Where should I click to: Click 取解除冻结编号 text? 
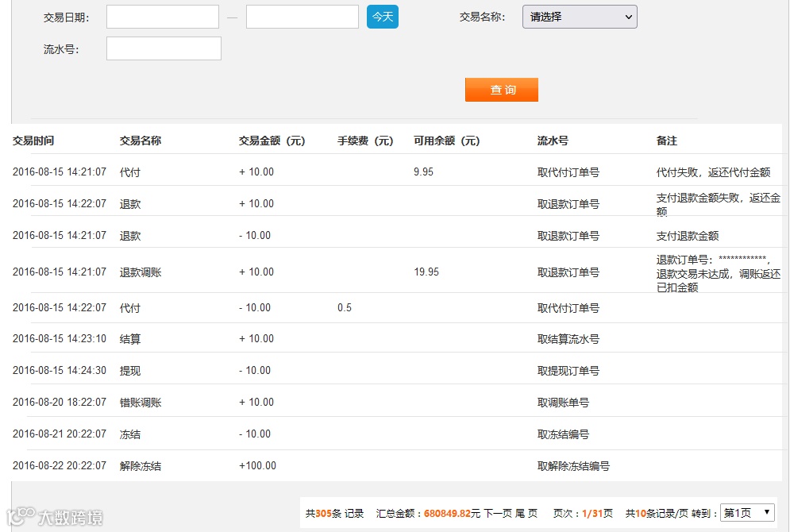[x=573, y=466]
